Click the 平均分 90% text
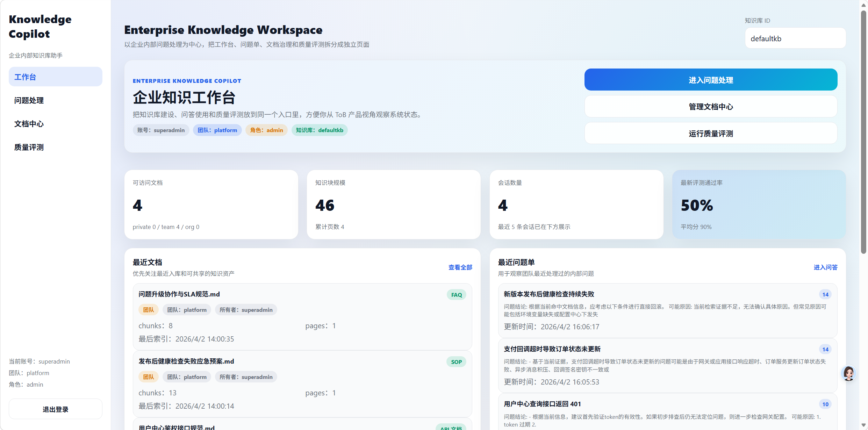The width and height of the screenshot is (868, 430). [x=696, y=227]
